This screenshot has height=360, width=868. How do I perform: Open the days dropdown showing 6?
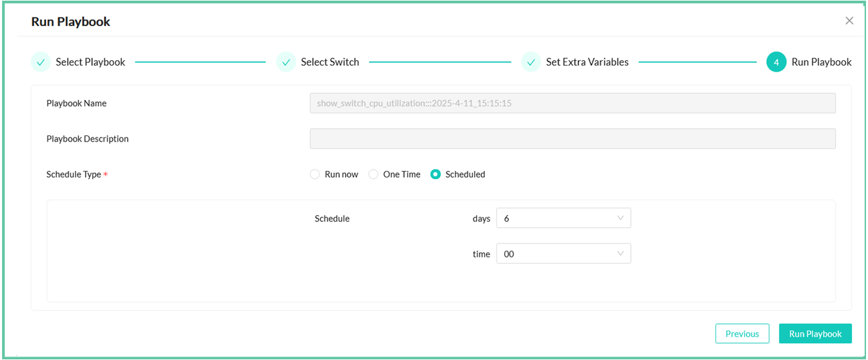point(563,219)
